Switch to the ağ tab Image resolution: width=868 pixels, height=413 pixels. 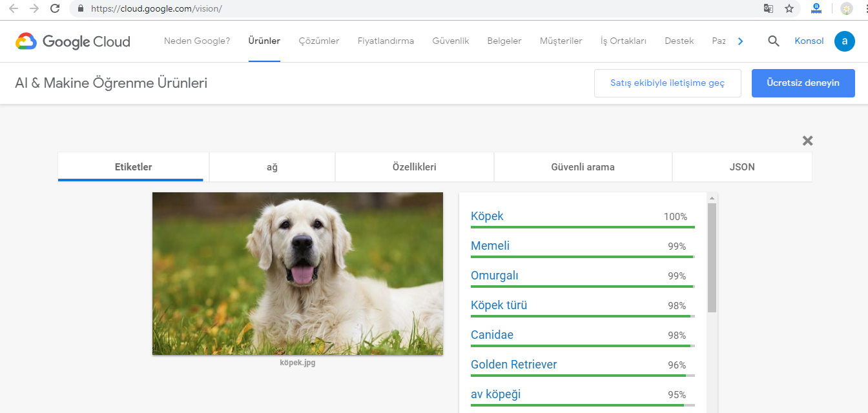point(272,166)
